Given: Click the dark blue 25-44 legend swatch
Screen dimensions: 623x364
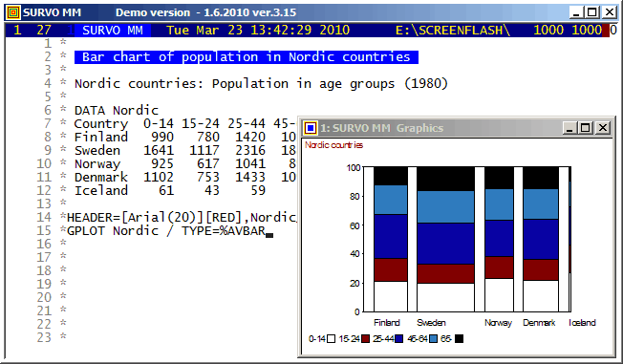Looking at the screenshot, I should 398,338.
